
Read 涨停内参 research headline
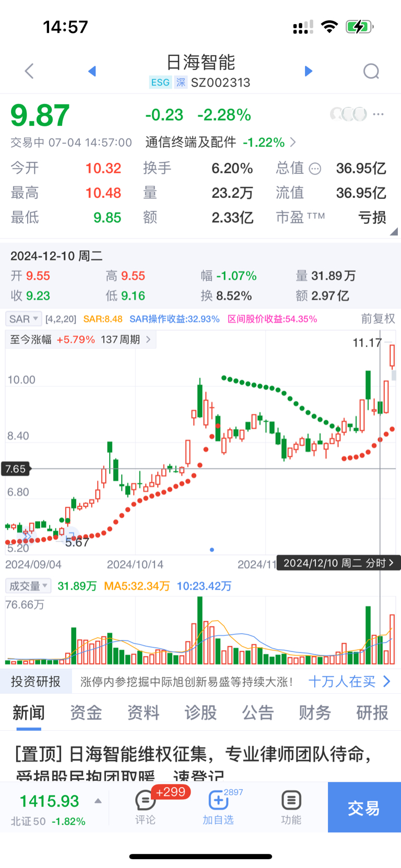point(186,682)
